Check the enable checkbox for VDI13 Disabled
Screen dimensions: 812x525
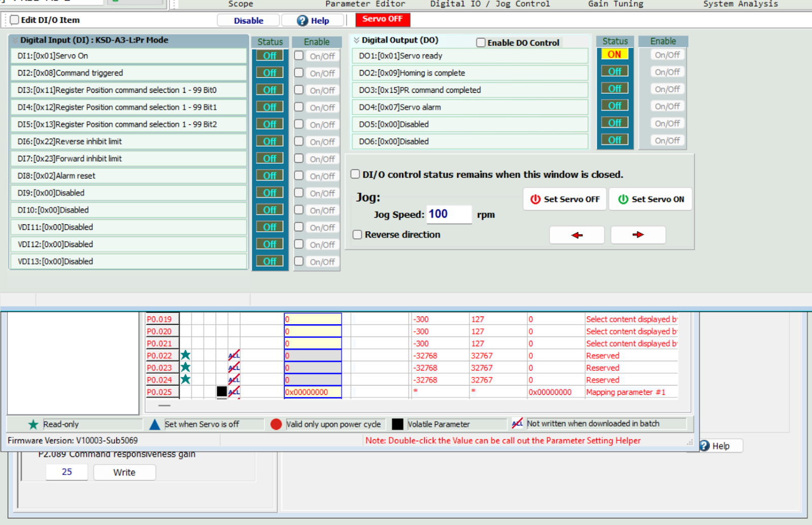pos(299,261)
